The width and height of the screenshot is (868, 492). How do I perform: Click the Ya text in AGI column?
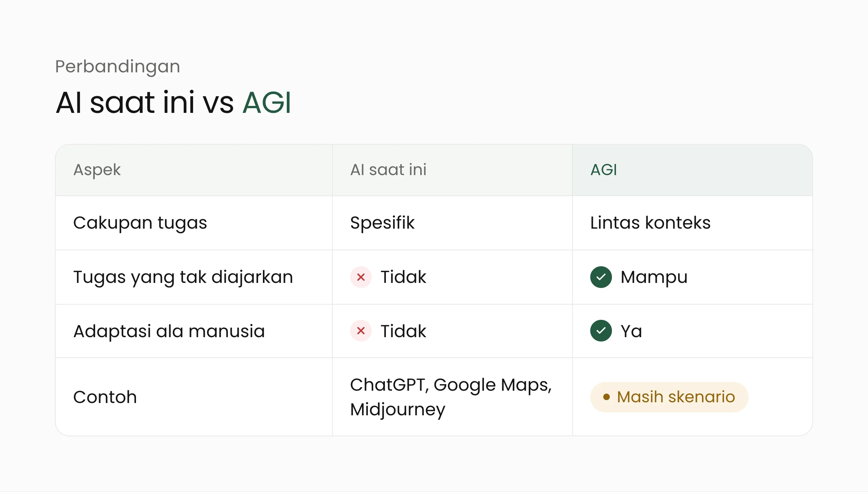(x=631, y=331)
